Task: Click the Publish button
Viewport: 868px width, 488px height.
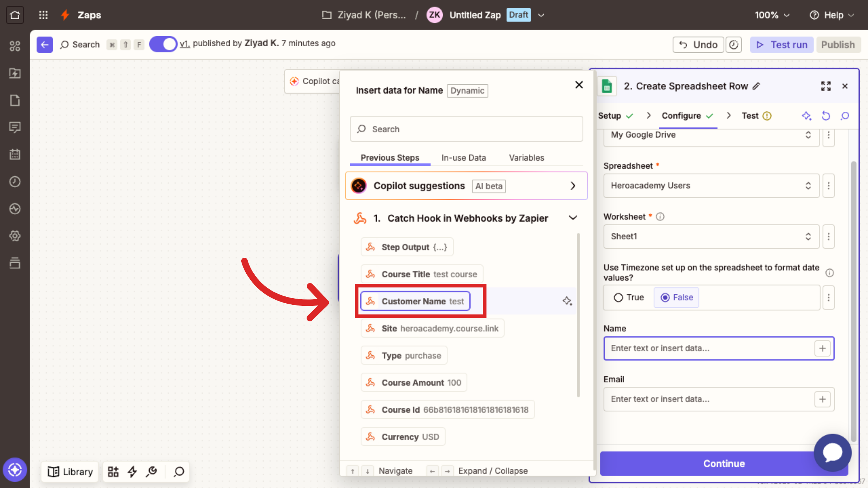Action: 838,44
